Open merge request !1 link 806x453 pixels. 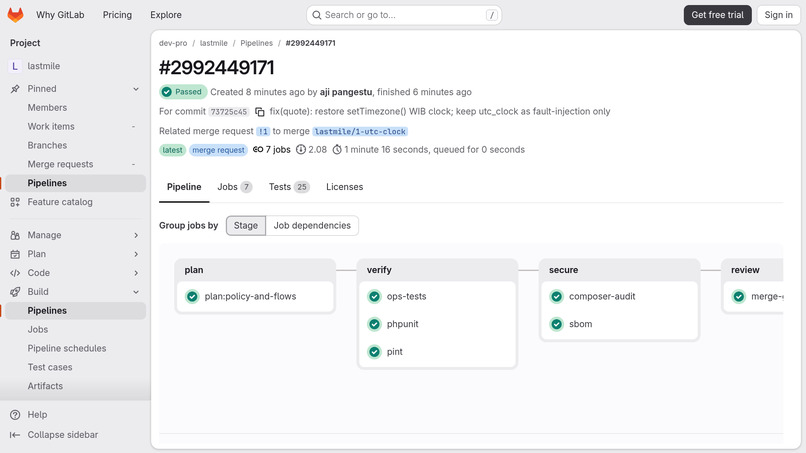263,131
